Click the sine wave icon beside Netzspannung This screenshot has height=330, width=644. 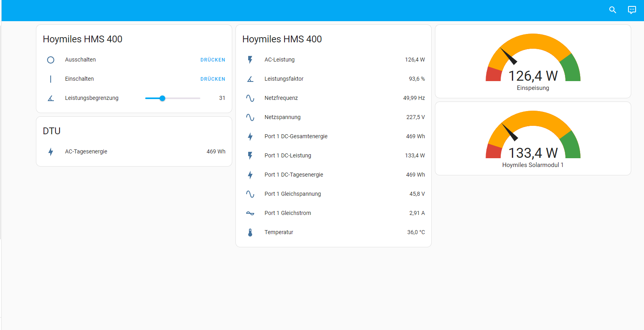coord(250,117)
